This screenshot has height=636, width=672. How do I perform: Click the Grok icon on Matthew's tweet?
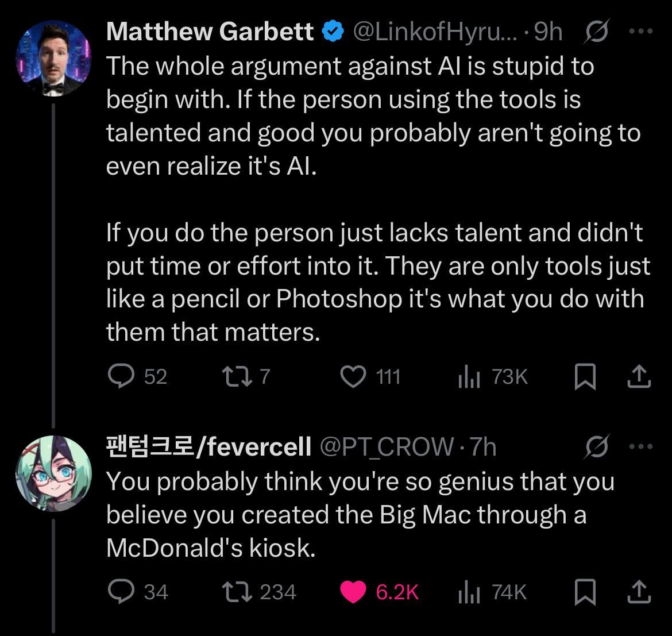(x=596, y=33)
